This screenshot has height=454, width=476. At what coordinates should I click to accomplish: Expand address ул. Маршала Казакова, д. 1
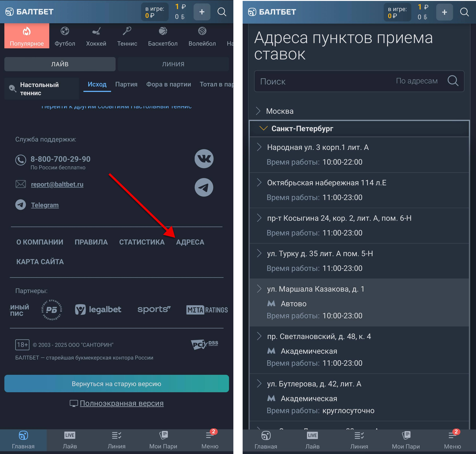pos(315,289)
